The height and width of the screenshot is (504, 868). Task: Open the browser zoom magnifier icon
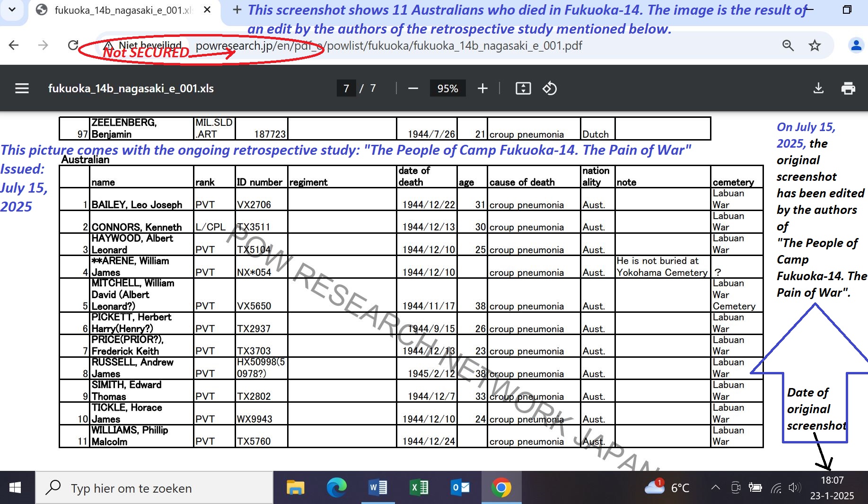click(788, 45)
